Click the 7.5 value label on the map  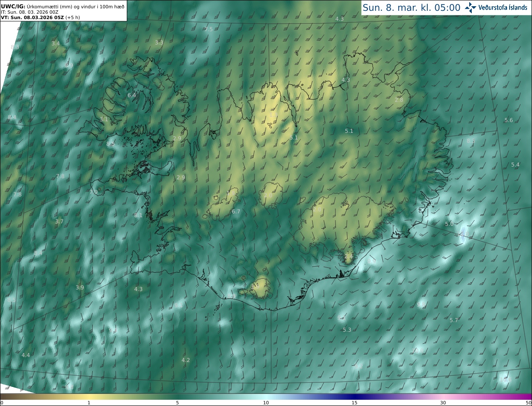(209, 29)
